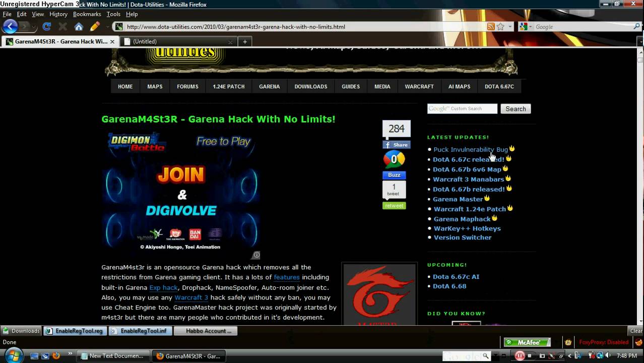Click the FoxyProxy: Disabled status text
Screen dimensions: 644x363
pos(604,342)
